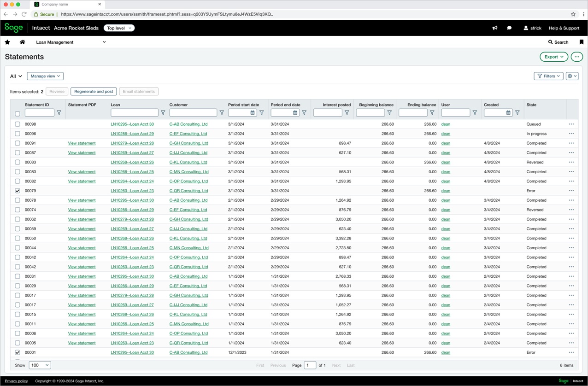Expand the Top level entity dropdown
Screen dimensions: 588x386
click(119, 28)
